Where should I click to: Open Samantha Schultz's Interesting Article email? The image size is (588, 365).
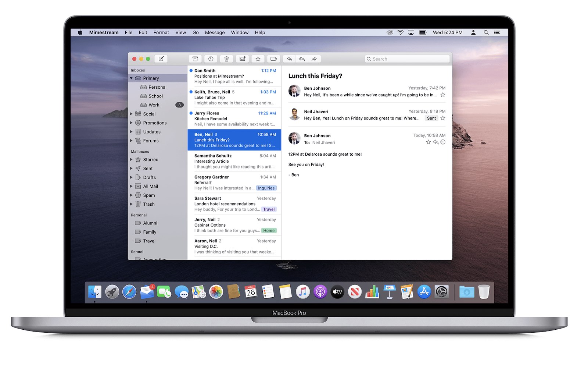click(234, 161)
